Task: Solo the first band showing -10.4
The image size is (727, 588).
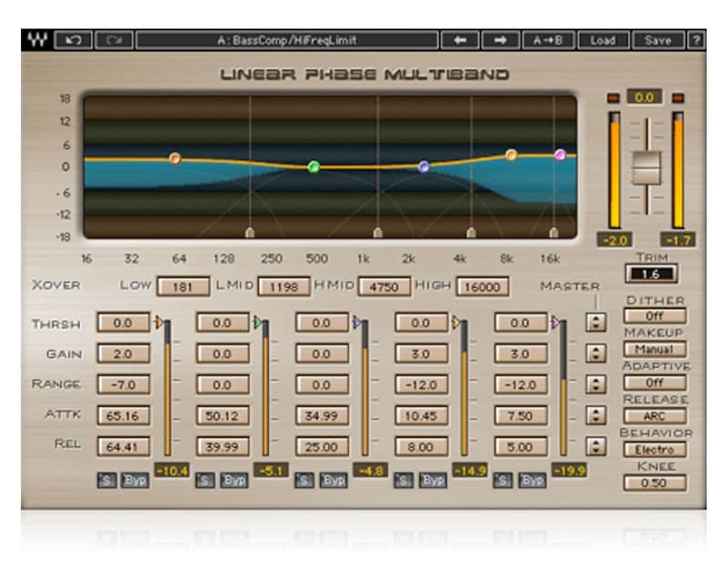Action: point(106,481)
